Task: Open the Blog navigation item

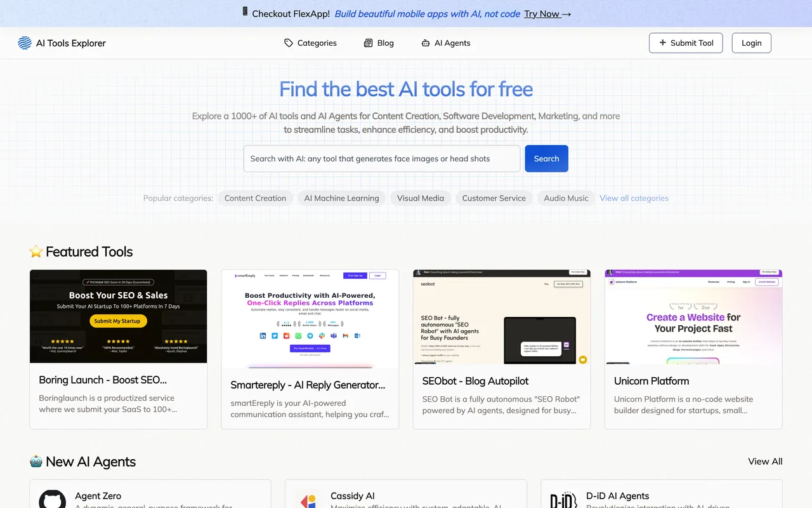Action: [x=379, y=43]
